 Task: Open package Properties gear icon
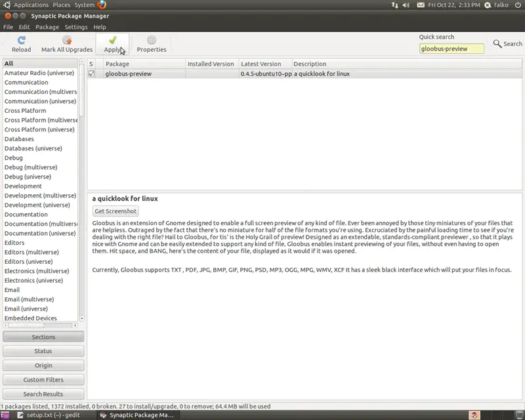(152, 40)
